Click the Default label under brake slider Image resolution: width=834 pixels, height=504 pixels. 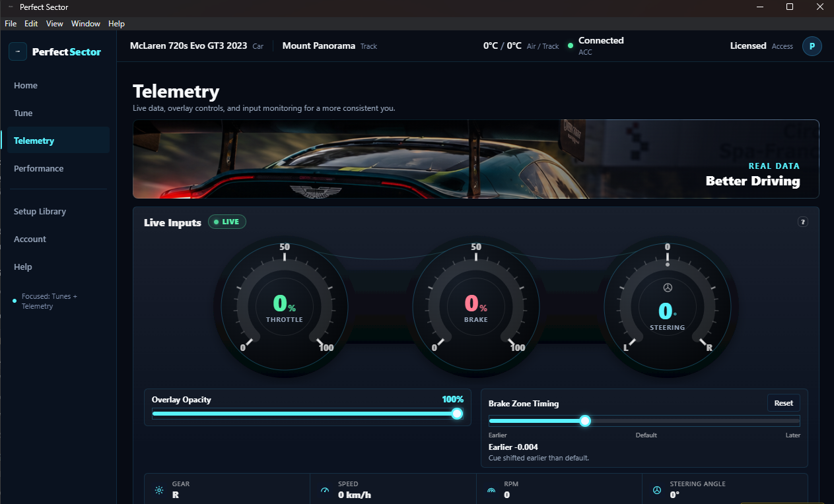(646, 435)
